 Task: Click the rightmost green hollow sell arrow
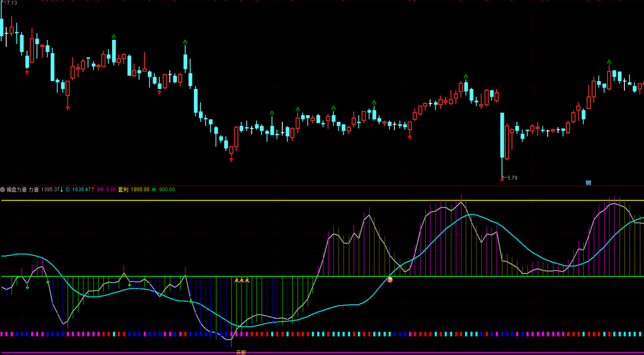[x=609, y=63]
